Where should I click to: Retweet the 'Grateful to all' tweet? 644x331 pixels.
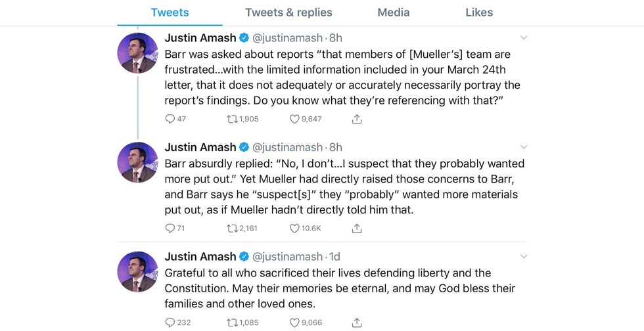tap(232, 322)
